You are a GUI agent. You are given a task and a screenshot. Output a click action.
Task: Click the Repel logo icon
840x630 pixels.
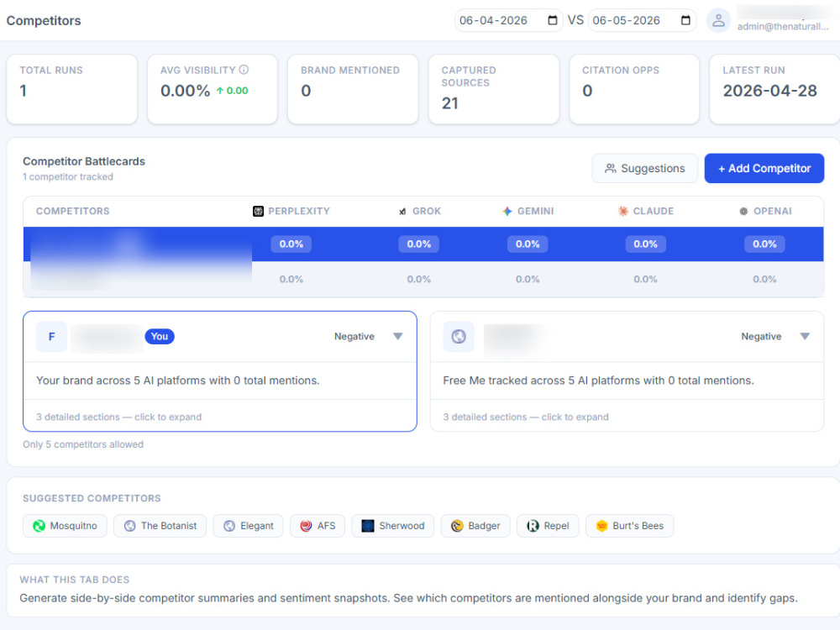pos(533,526)
